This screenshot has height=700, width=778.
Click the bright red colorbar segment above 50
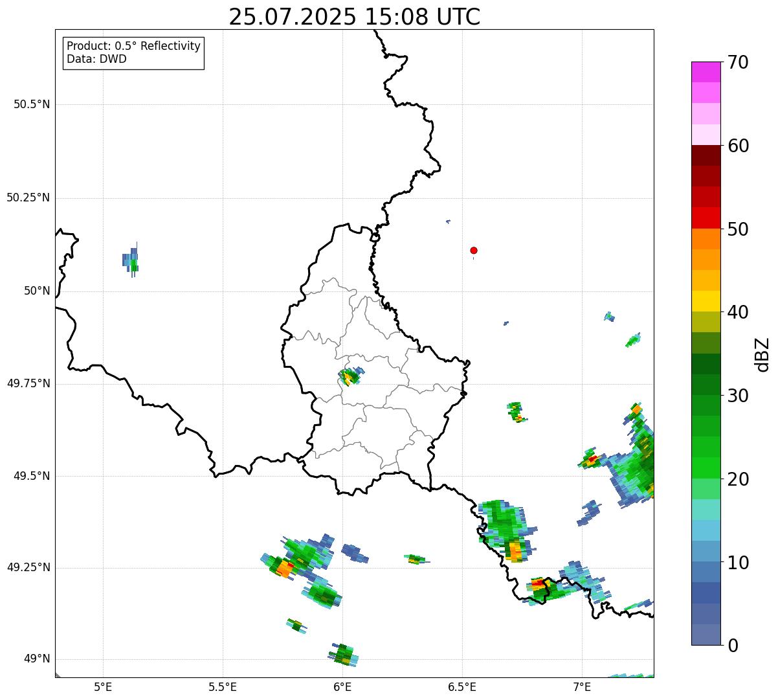point(706,218)
